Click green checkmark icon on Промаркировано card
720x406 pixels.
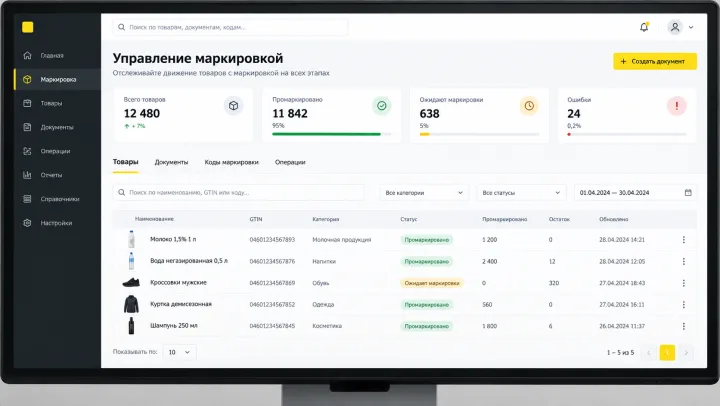[382, 106]
